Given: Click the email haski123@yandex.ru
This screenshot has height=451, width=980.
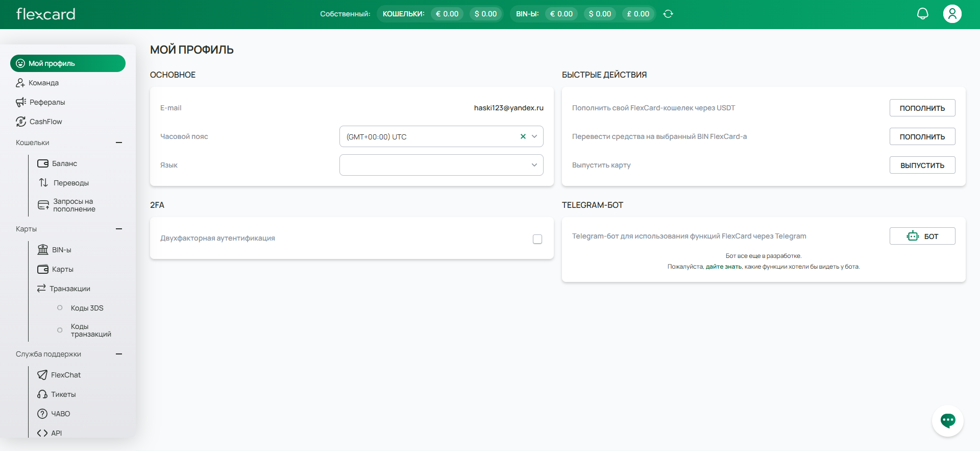Looking at the screenshot, I should coord(509,108).
